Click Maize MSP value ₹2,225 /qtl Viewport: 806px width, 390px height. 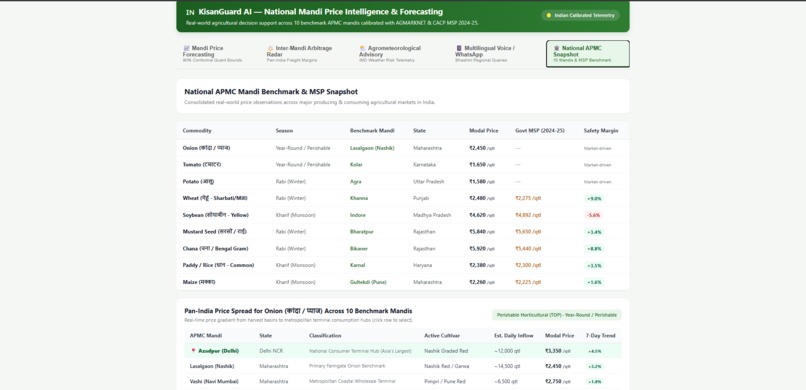(528, 282)
